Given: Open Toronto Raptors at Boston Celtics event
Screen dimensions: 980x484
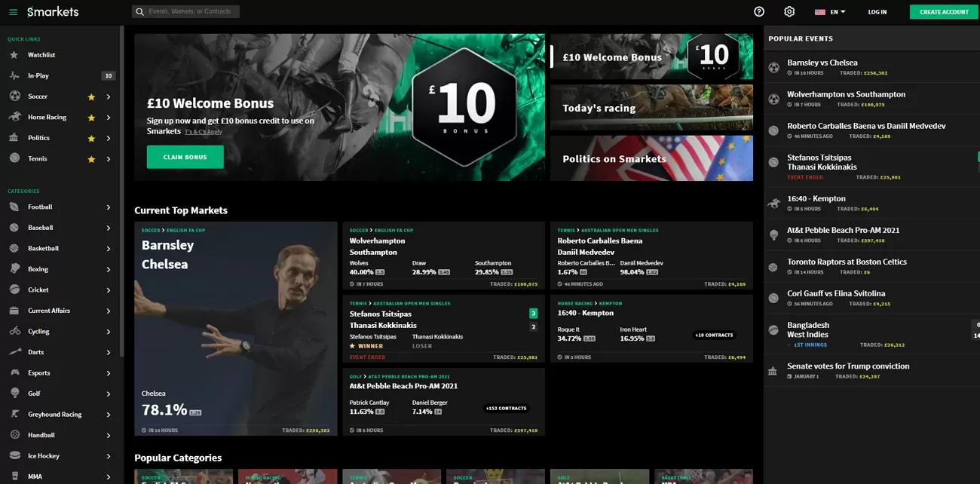Looking at the screenshot, I should [x=871, y=266].
